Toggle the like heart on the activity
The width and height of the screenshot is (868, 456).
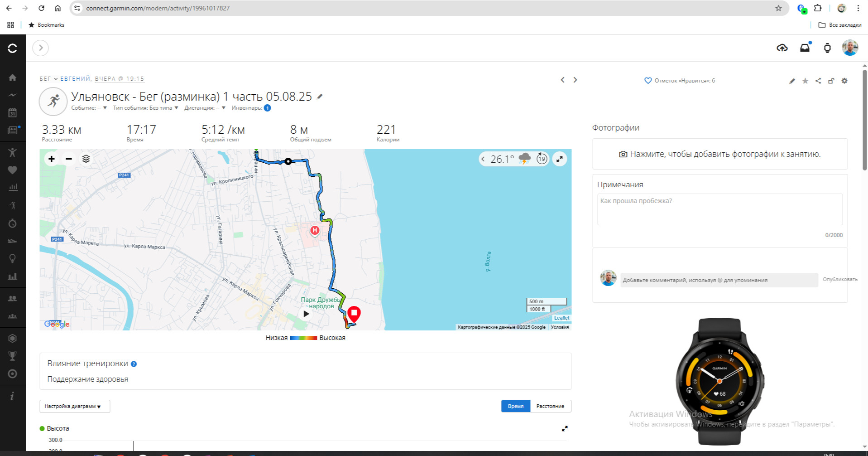(648, 81)
